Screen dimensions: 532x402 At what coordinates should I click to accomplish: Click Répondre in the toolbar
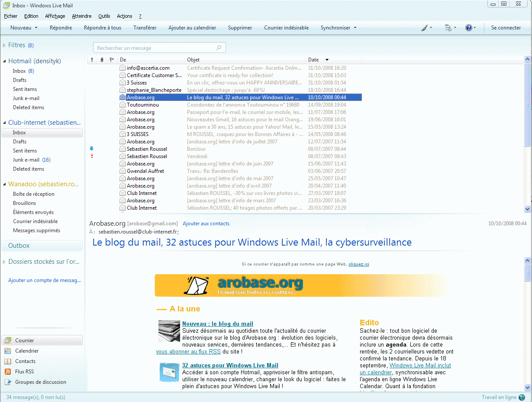pos(61,28)
